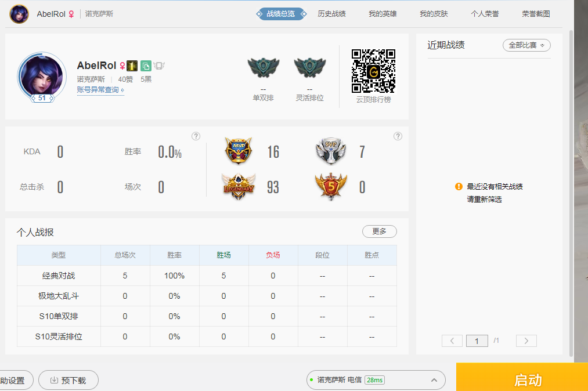Switch to the 历史战绩 tab

(x=331, y=14)
